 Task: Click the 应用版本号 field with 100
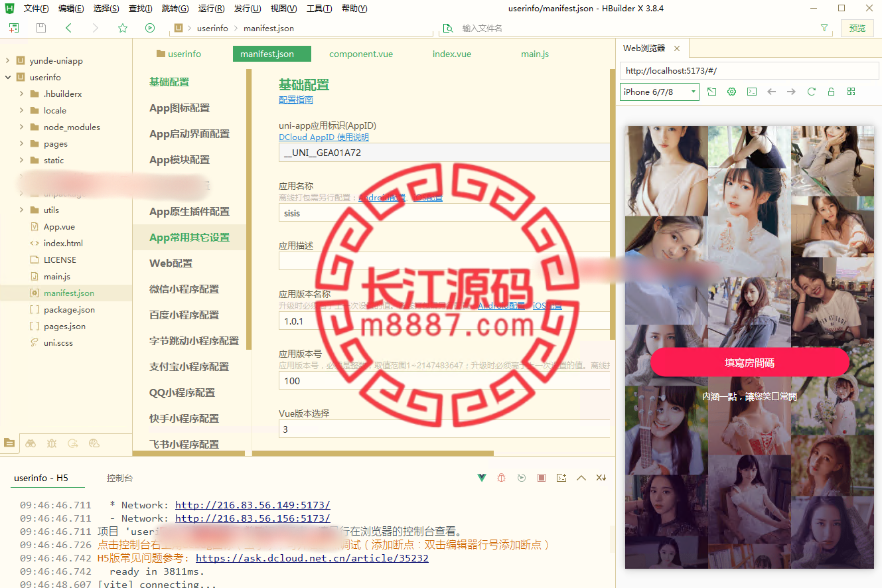444,380
